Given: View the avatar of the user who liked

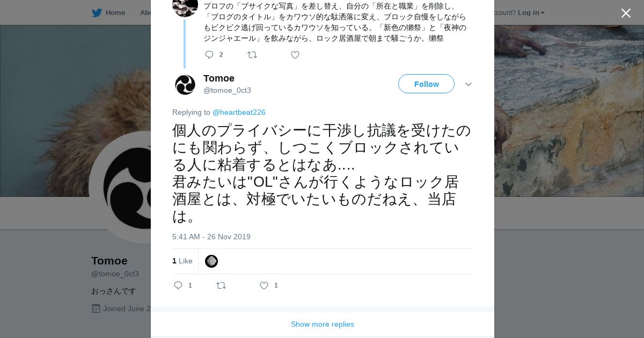Looking at the screenshot, I should point(211,261).
